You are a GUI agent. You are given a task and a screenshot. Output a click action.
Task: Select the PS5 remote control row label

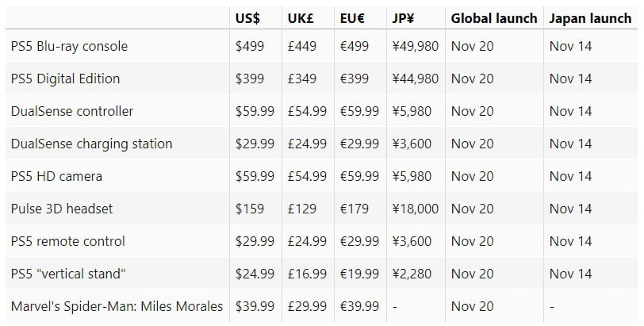pyautogui.click(x=68, y=241)
